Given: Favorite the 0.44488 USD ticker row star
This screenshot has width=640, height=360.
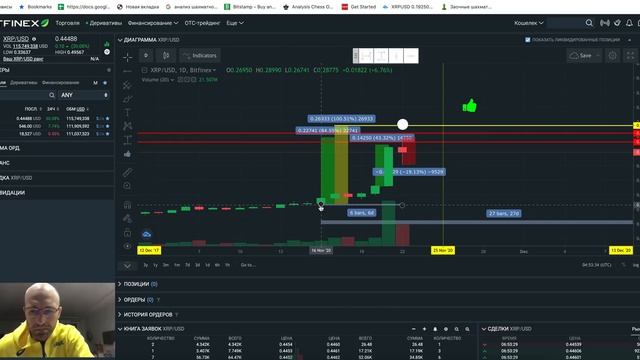Looking at the screenshot, I should click(107, 118).
